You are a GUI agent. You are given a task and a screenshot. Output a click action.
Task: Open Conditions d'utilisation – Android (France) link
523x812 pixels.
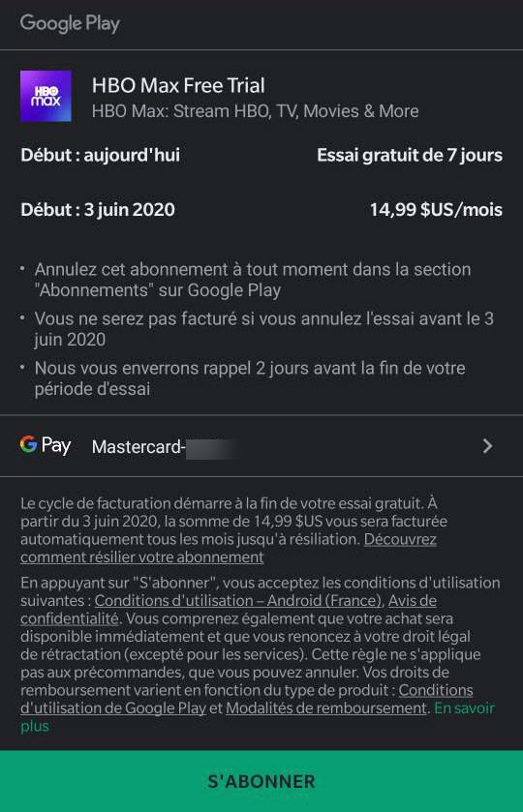click(238, 601)
